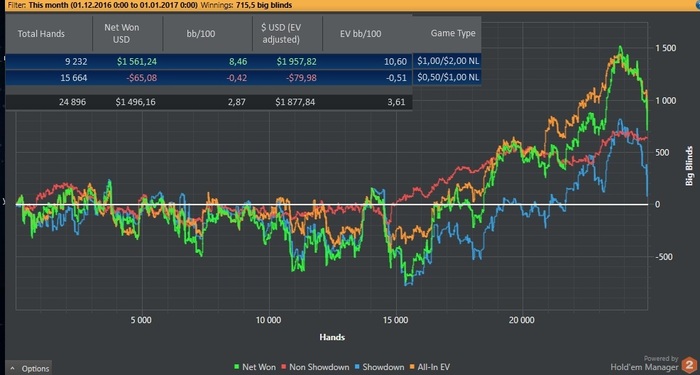
Task: Toggle the All-In EV legend series
Action: coord(429,367)
